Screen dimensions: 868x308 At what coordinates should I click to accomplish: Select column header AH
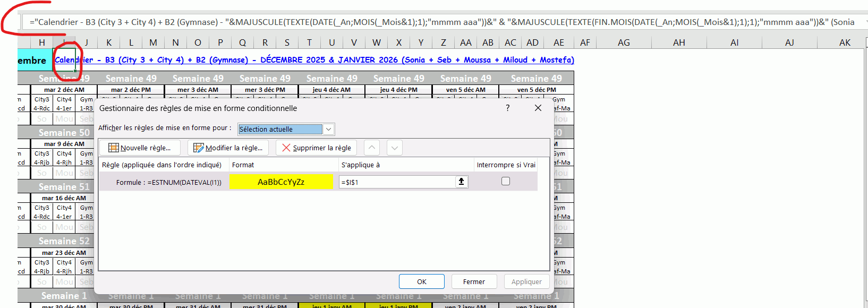(x=679, y=42)
